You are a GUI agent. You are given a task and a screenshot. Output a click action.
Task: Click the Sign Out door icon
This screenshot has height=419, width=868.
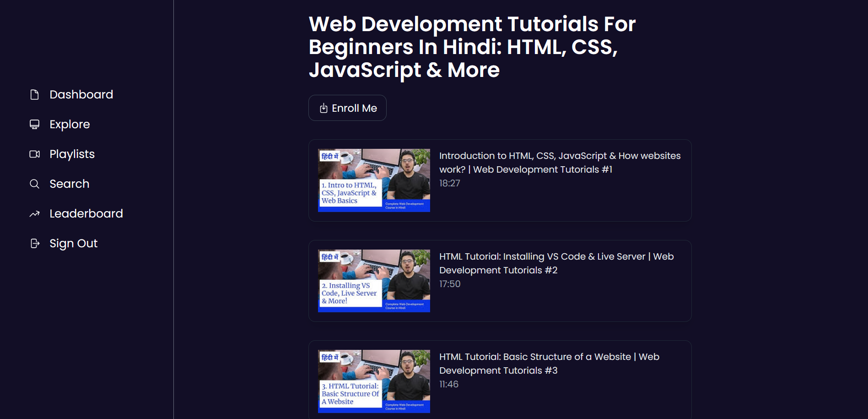tap(34, 244)
